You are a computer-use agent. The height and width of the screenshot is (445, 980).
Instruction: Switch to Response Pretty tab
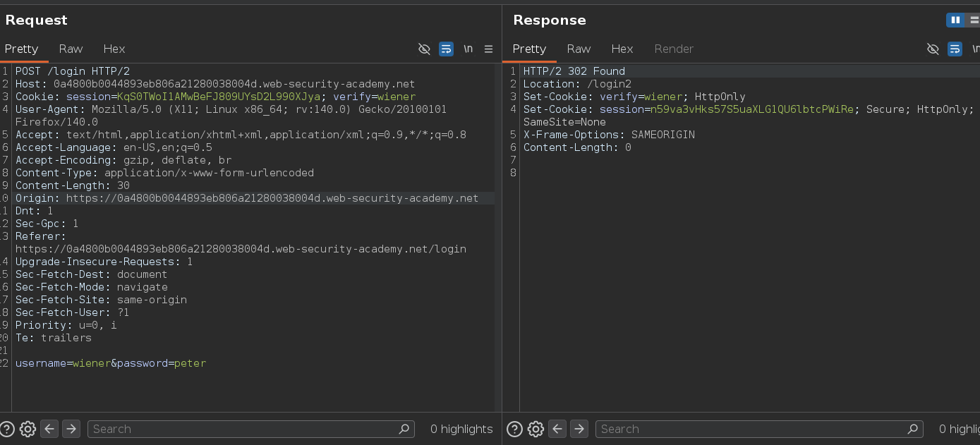pos(529,49)
